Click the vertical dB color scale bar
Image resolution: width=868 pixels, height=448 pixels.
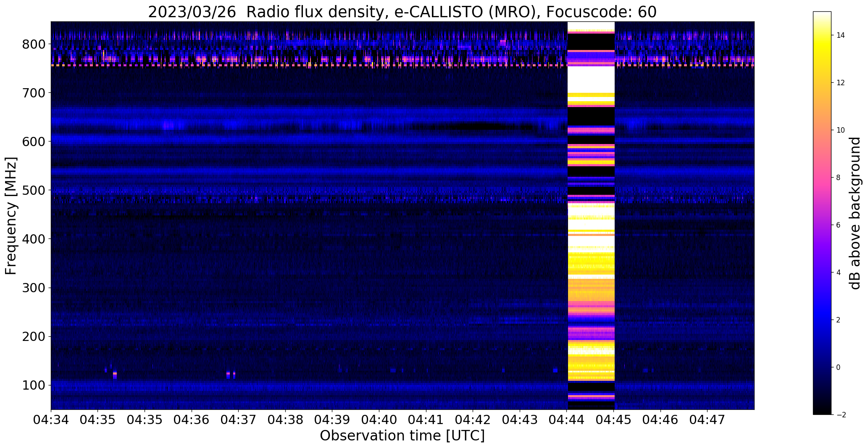pos(822,213)
